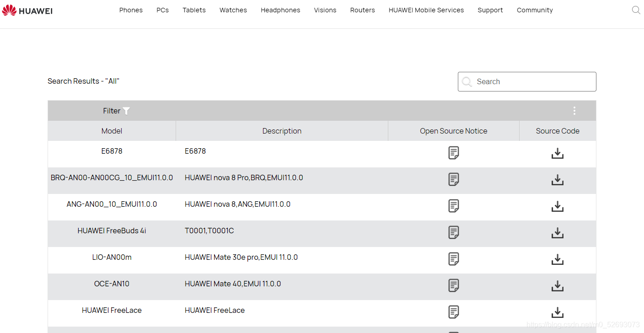Click description HUAWEI nova 8 Pro,BRQ,EMUI11.0.0
644x333 pixels.
[244, 177]
